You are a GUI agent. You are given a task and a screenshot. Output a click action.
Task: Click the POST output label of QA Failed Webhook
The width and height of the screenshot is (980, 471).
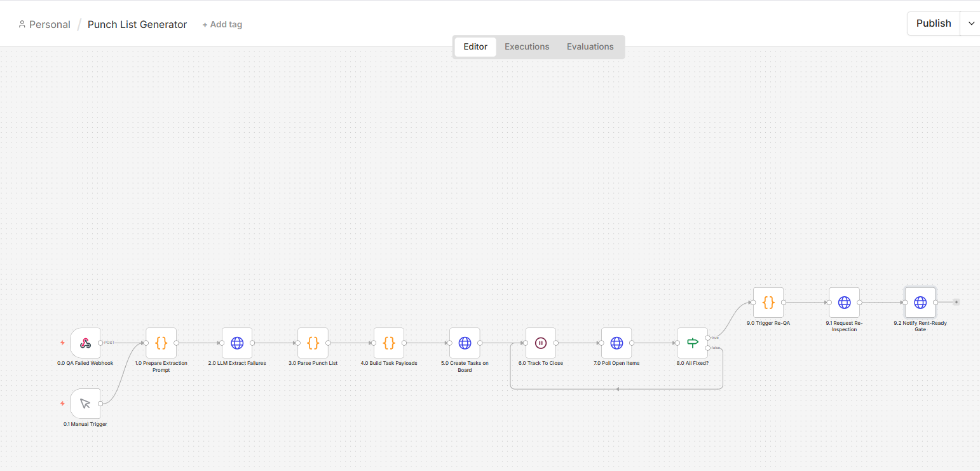tap(109, 343)
